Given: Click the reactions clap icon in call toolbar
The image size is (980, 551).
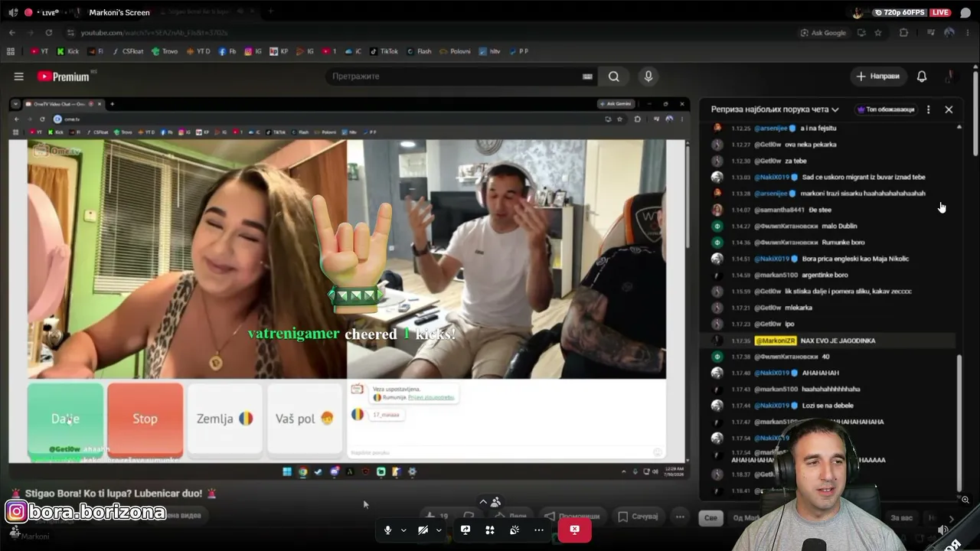Looking at the screenshot, I should click(x=514, y=530).
